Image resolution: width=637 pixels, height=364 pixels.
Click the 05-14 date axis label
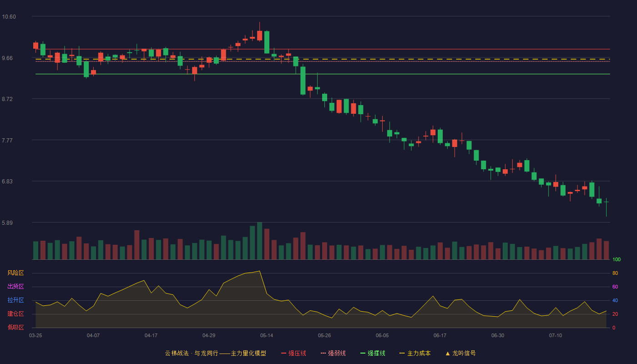click(x=267, y=335)
